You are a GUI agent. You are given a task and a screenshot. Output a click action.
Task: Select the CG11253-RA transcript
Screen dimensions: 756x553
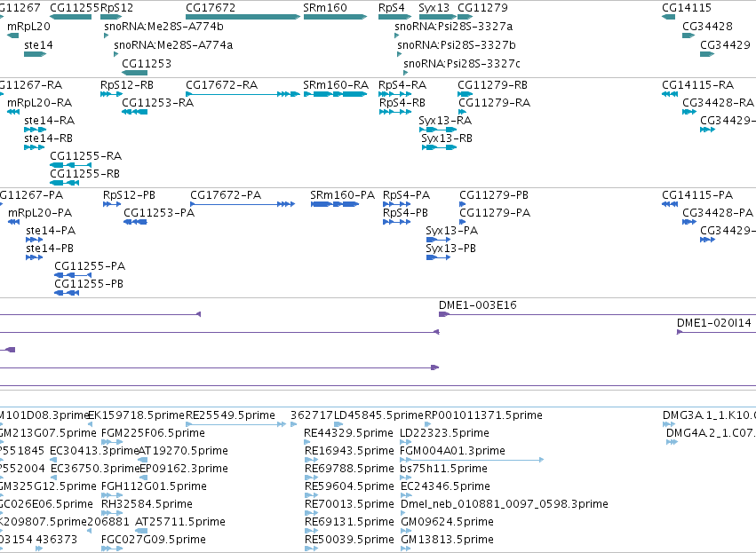(134, 112)
